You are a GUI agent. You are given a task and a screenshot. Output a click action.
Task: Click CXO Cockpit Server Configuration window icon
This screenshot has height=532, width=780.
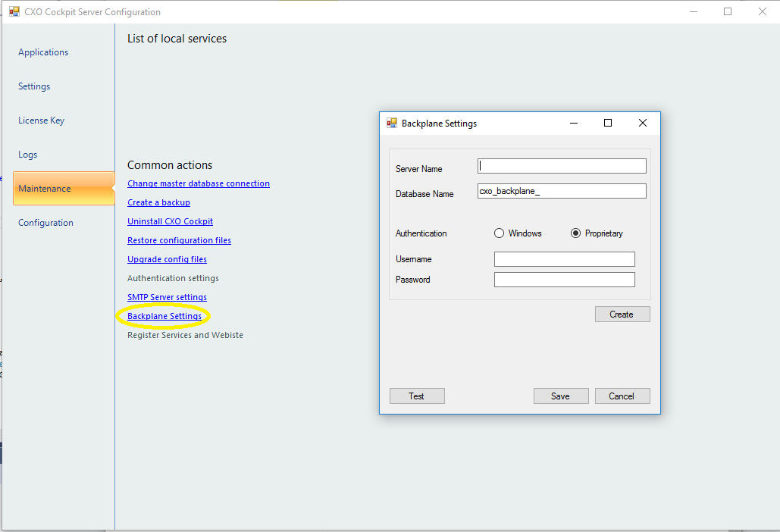coord(14,11)
